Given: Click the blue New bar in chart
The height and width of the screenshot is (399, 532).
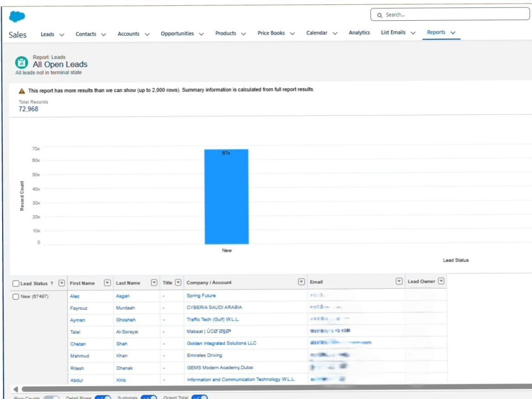Looking at the screenshot, I should (x=226, y=197).
